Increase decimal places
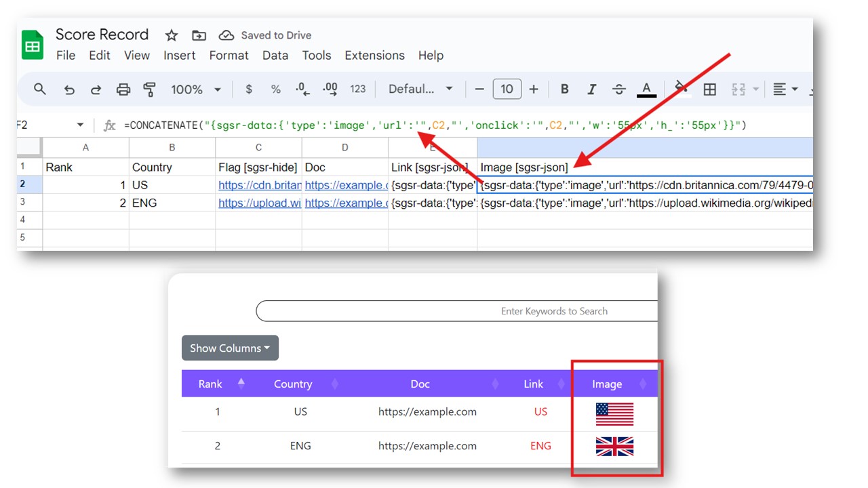Screen dimensions: 868x488 (x=330, y=89)
